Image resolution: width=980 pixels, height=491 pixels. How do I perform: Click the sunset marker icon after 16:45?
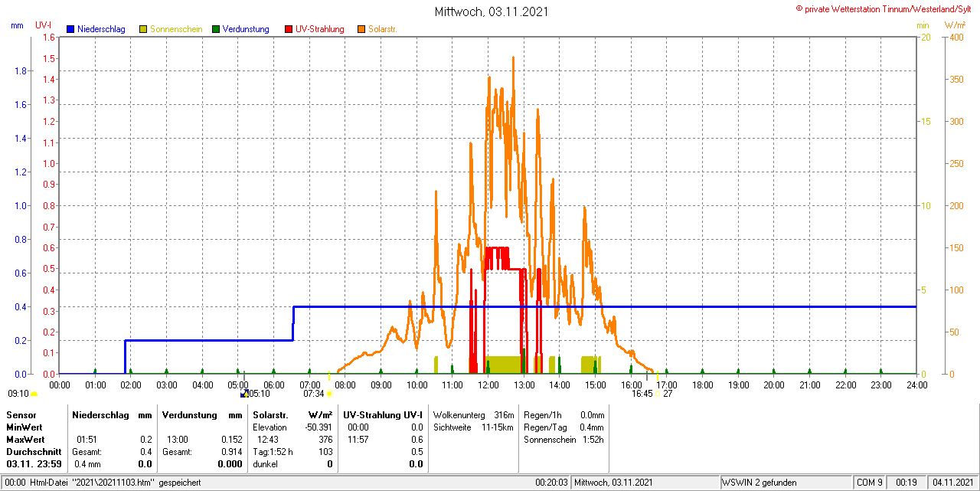coord(657,394)
